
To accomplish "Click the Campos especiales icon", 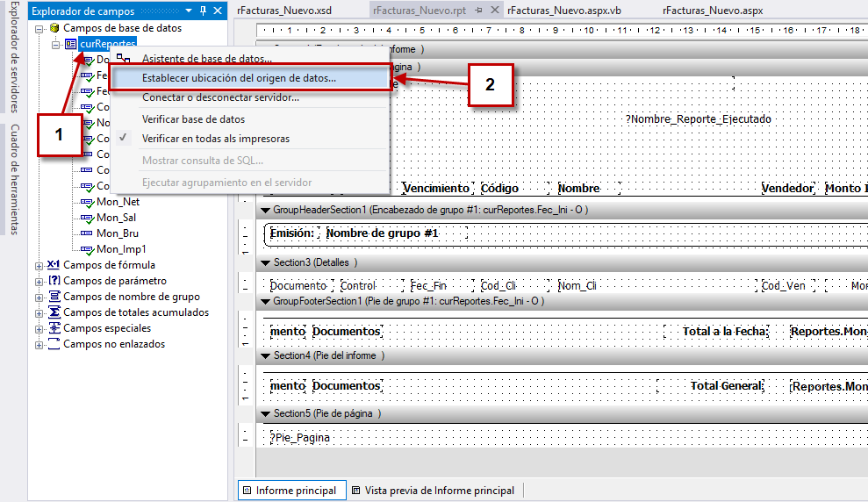I will (x=54, y=328).
